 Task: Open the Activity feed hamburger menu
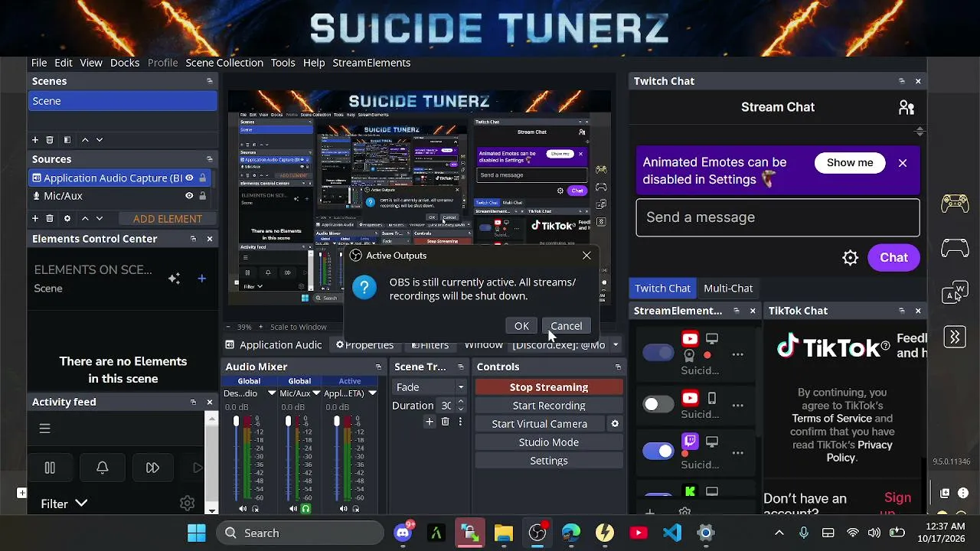44,429
